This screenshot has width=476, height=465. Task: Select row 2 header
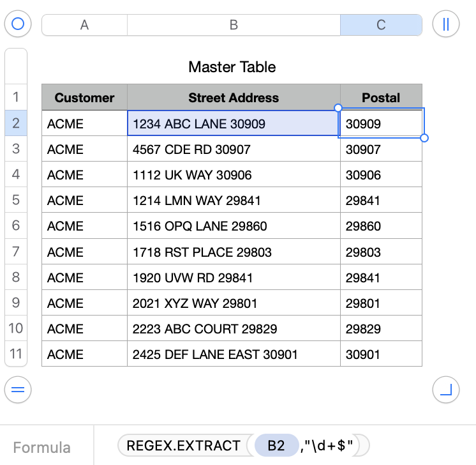(16, 123)
